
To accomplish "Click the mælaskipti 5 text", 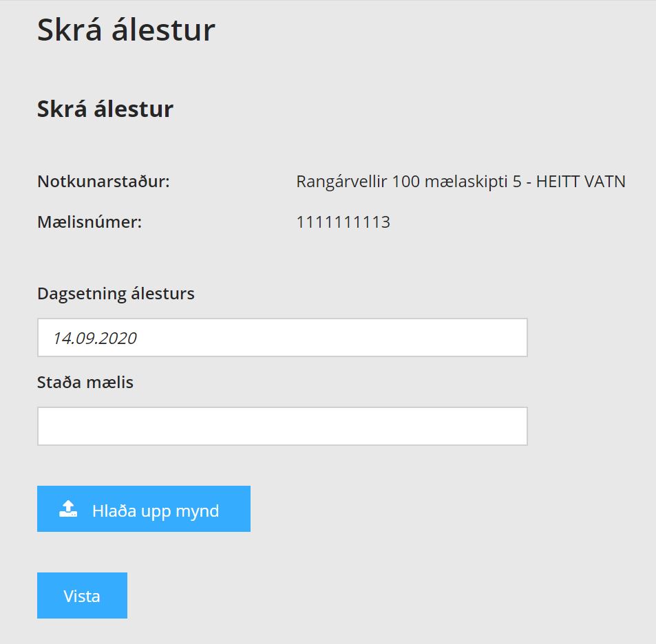I will pyautogui.click(x=473, y=182).
